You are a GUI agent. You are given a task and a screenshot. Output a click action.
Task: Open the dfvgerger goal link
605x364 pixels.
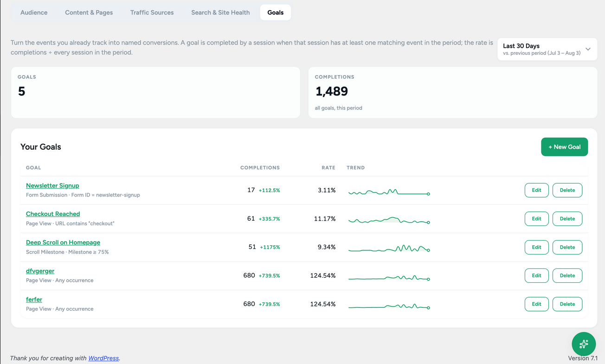(40, 271)
